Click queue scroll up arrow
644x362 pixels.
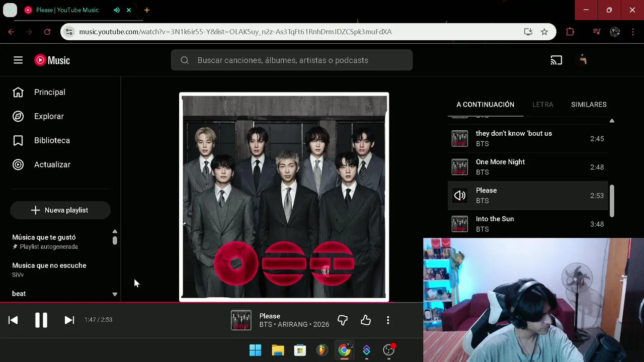[x=612, y=121]
